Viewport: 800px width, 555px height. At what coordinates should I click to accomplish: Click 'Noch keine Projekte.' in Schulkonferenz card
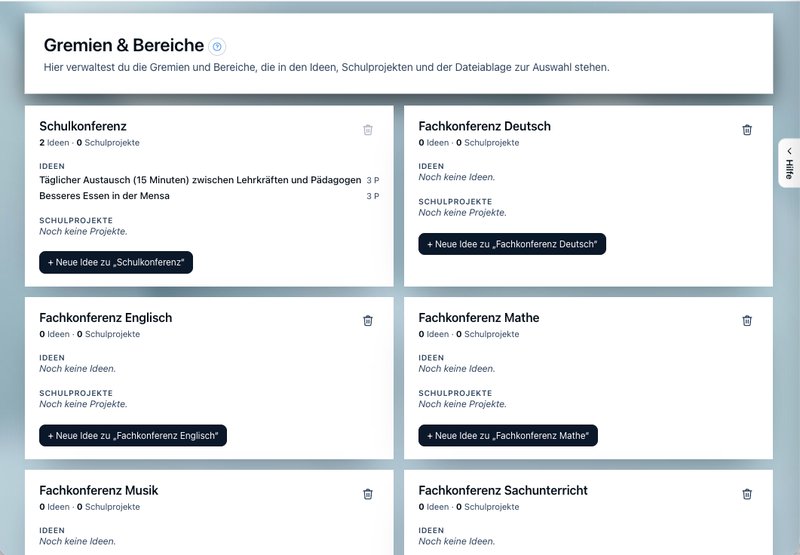pyautogui.click(x=83, y=232)
